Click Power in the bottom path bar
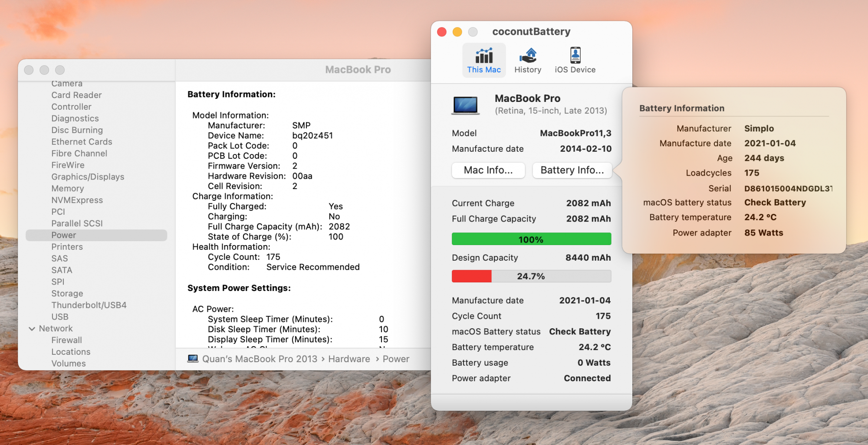 396,359
